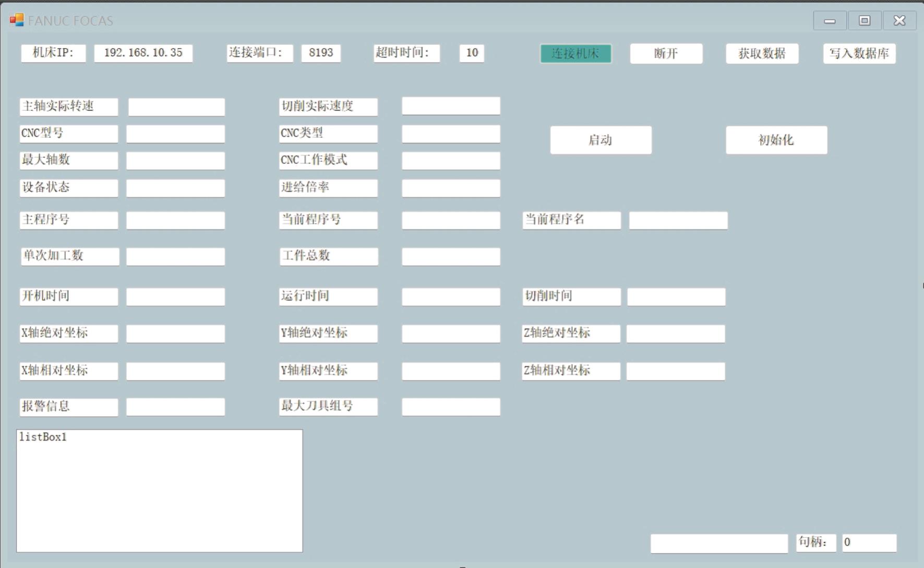
Task: Click the 当前程序名 value field
Action: pos(678,220)
